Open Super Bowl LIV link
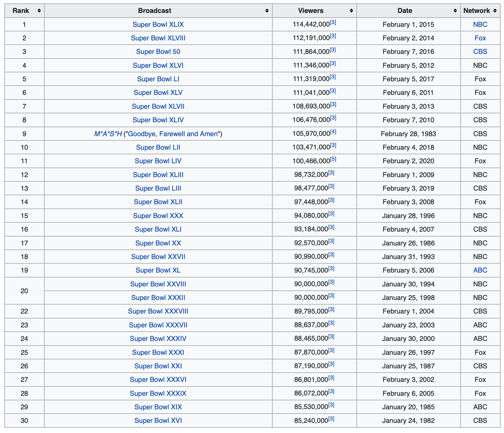Viewport: 504px width, 433px height. pos(158,161)
